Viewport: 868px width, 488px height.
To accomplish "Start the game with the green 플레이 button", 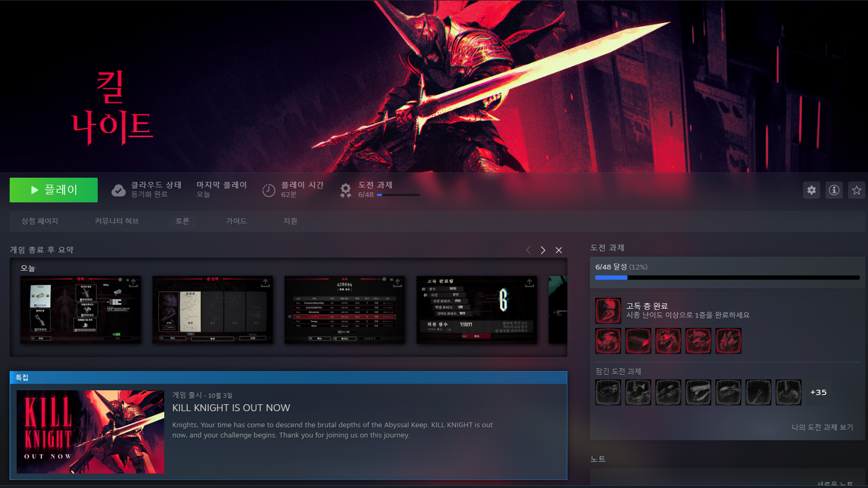I will (x=54, y=190).
